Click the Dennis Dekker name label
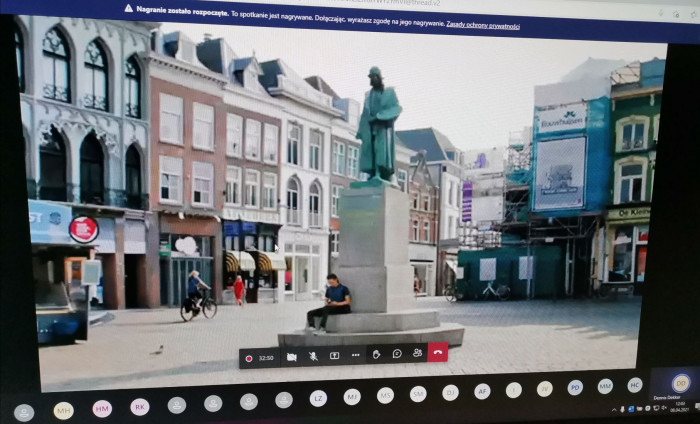Image resolution: width=700 pixels, height=424 pixels. click(667, 398)
